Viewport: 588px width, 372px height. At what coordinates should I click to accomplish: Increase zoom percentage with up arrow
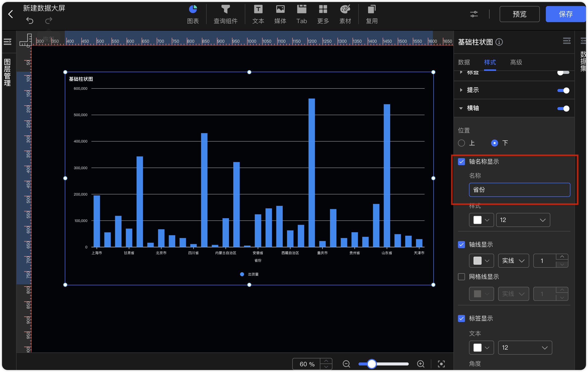click(x=326, y=361)
